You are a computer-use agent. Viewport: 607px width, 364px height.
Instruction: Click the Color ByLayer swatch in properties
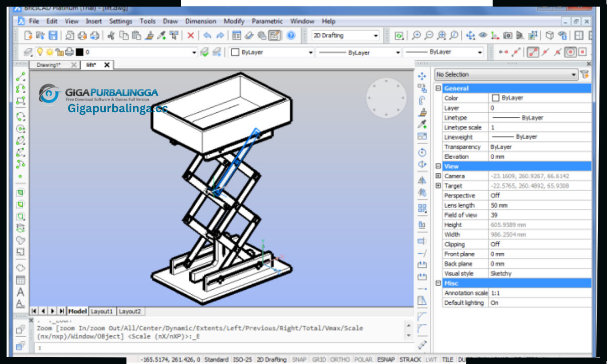click(x=496, y=98)
